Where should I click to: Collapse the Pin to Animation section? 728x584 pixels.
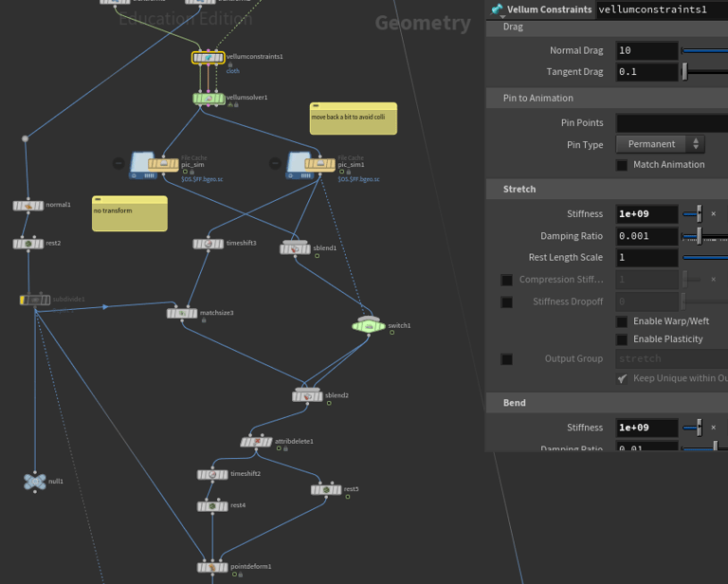[x=607, y=99]
